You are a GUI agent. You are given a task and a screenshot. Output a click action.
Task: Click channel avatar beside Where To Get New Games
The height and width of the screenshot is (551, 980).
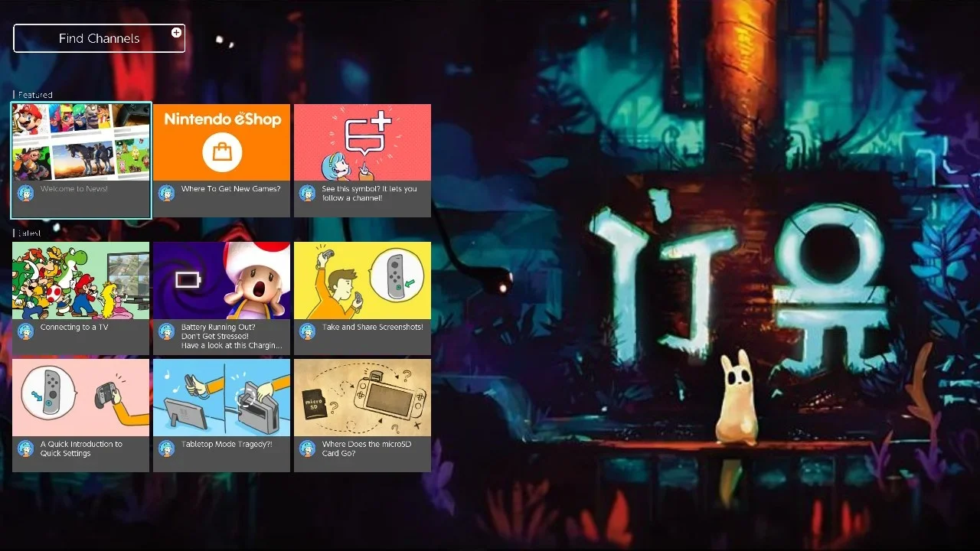pos(167,193)
